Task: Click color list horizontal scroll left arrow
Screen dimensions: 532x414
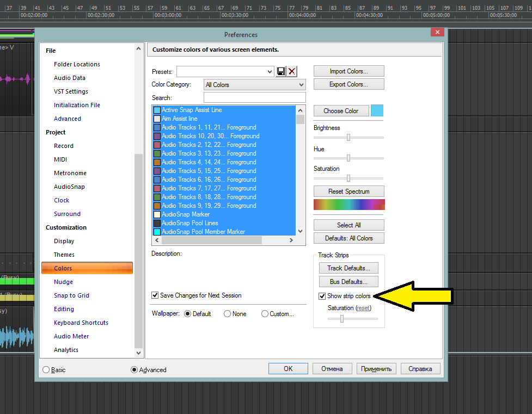Action: click(157, 240)
